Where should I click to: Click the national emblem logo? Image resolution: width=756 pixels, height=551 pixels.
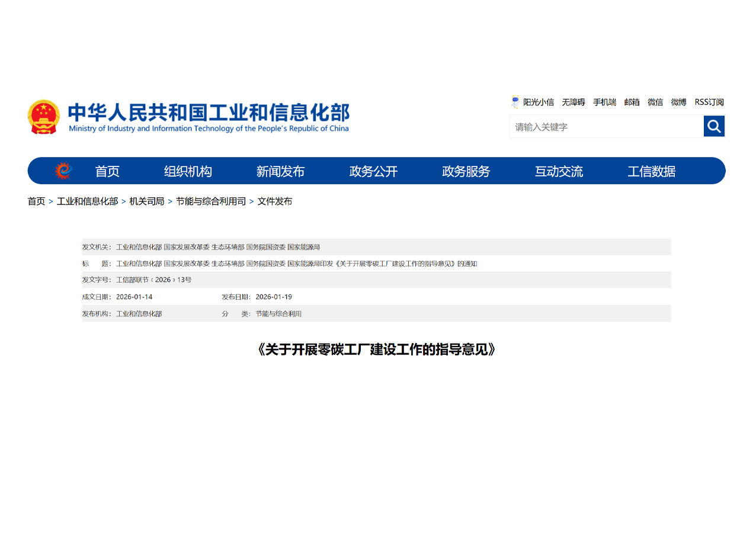(x=44, y=117)
